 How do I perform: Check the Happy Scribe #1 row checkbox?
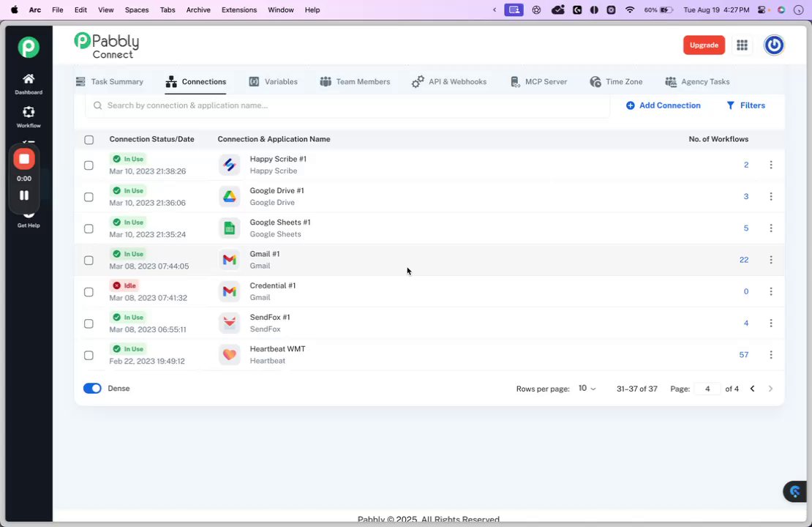pyautogui.click(x=89, y=165)
